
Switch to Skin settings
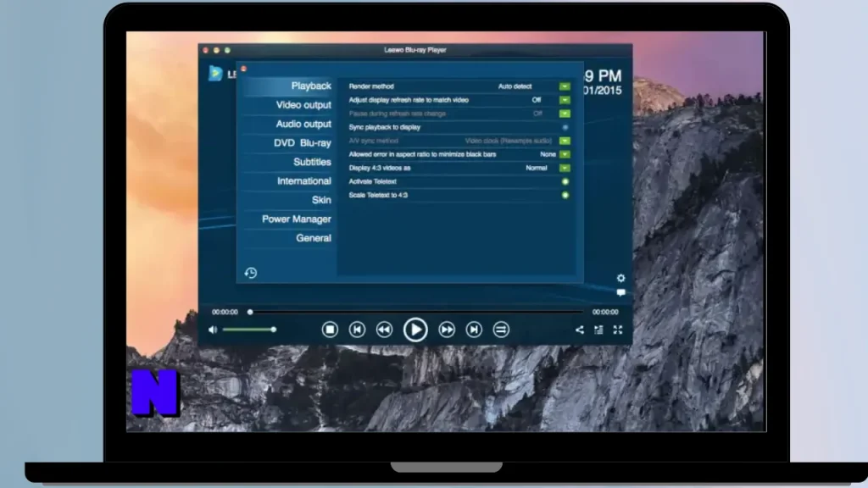321,200
